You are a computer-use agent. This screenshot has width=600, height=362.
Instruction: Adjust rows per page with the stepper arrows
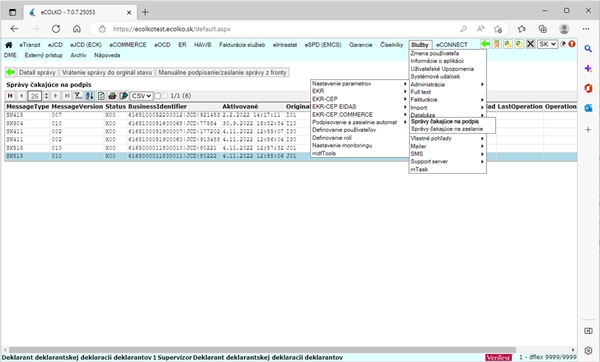46,96
